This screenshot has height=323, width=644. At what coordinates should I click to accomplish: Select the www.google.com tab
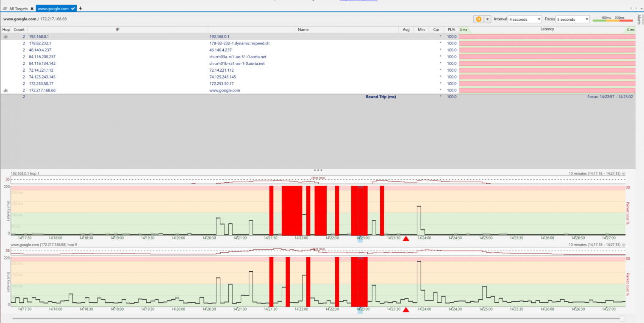pos(53,8)
